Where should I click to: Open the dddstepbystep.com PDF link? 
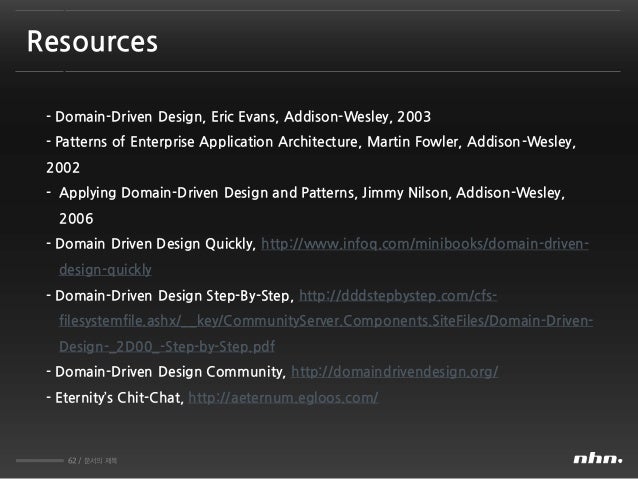(398, 295)
